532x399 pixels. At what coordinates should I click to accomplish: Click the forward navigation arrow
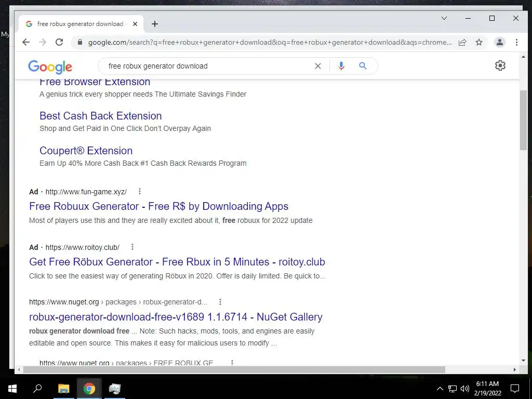tap(43, 42)
